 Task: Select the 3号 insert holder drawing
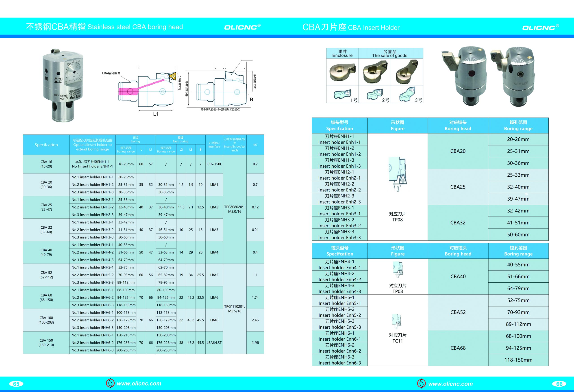(x=407, y=94)
